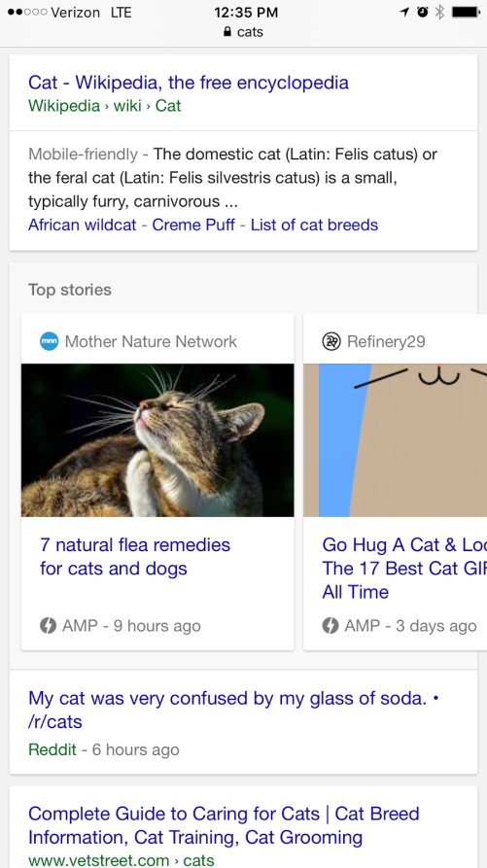Tap the location arrow status icon
The width and height of the screenshot is (487, 868).
(x=405, y=12)
